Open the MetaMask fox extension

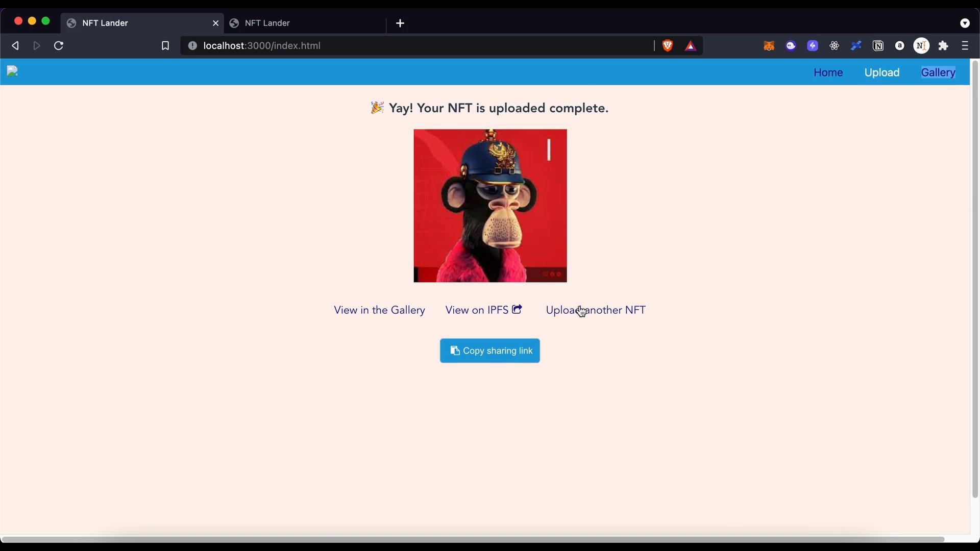pyautogui.click(x=769, y=46)
